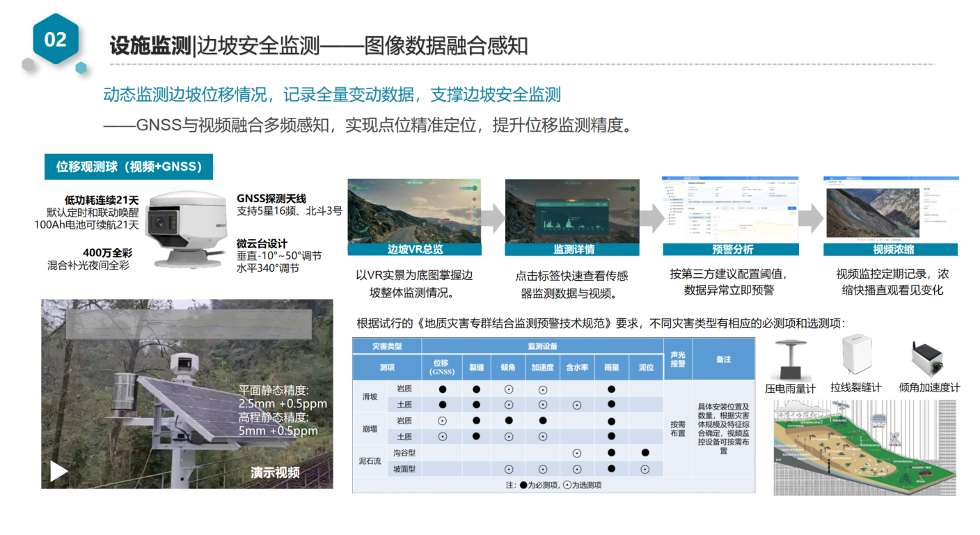The height and width of the screenshot is (535, 980).
Task: Click the arrow between 预警分析 and 视频浓缩
Action: [811, 219]
